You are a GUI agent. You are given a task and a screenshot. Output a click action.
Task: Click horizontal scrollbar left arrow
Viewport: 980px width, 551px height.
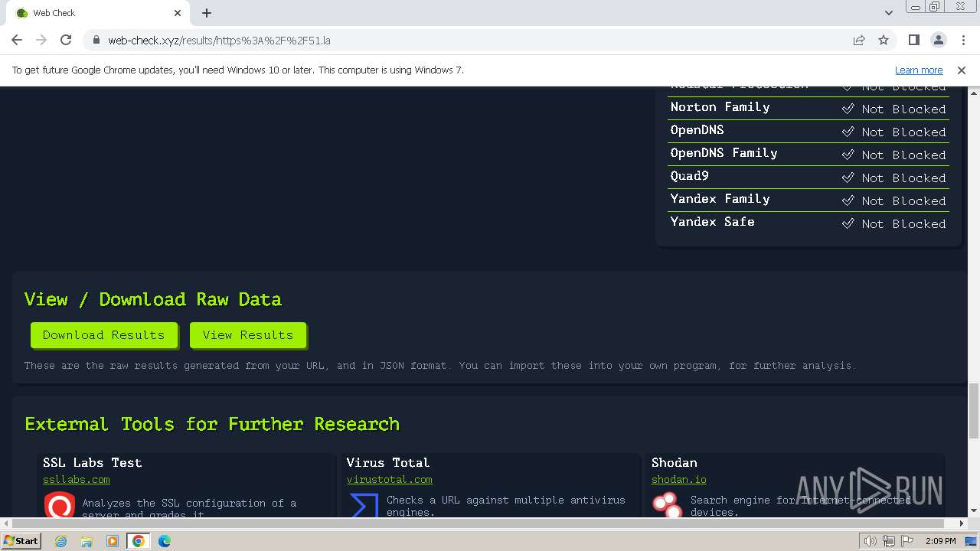pos(6,523)
